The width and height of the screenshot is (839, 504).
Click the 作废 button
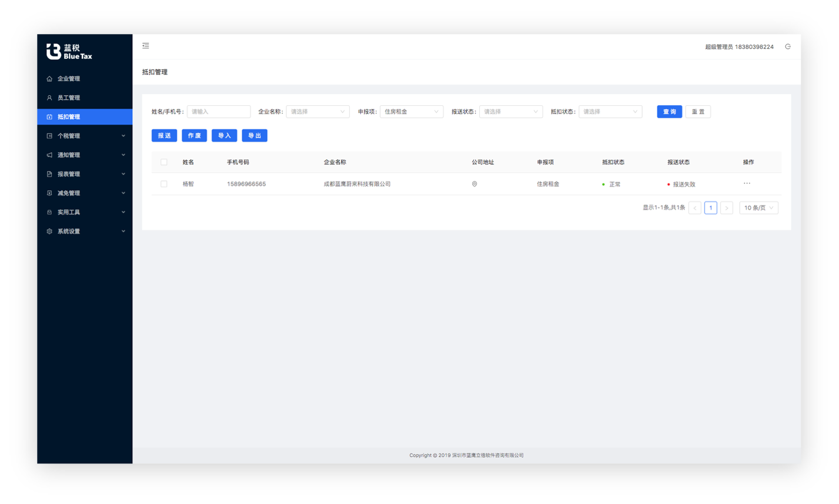[x=194, y=136]
